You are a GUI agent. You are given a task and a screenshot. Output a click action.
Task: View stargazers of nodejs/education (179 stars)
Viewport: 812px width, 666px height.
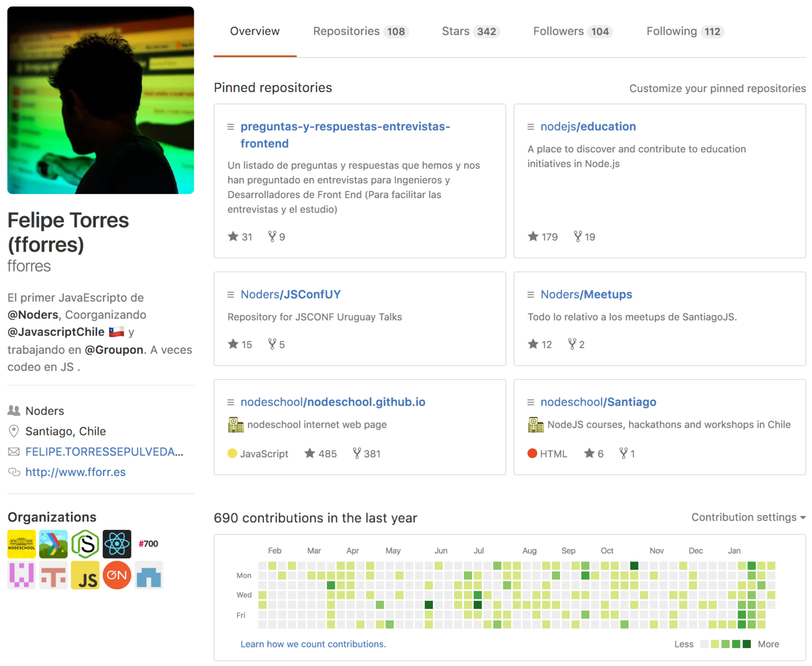click(x=543, y=237)
